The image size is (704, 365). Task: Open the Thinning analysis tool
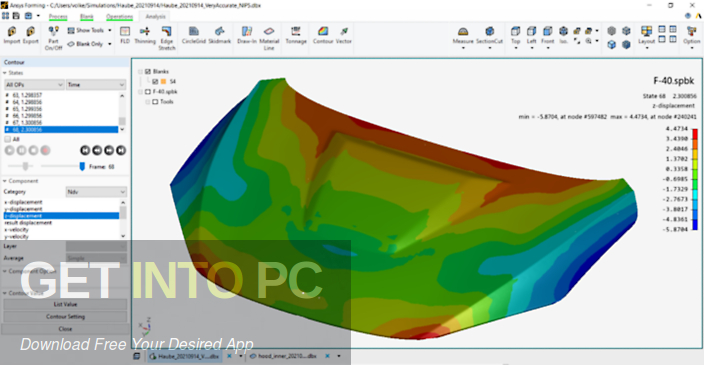[x=145, y=35]
